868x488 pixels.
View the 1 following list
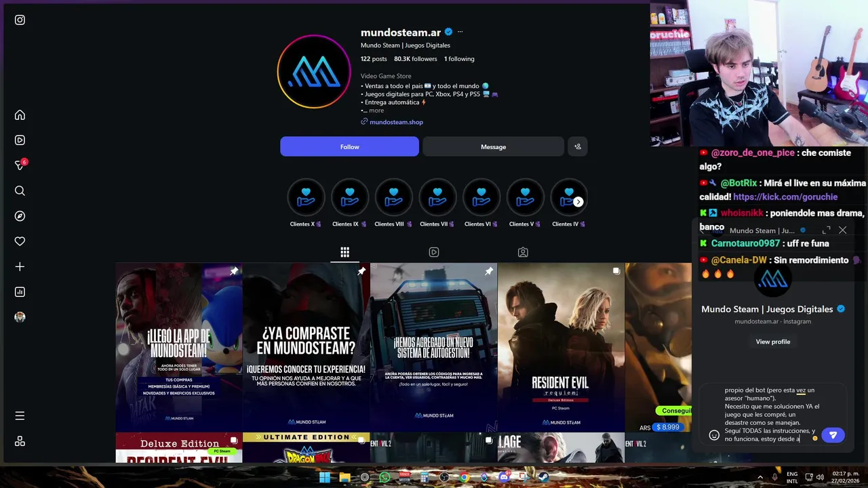(x=459, y=59)
